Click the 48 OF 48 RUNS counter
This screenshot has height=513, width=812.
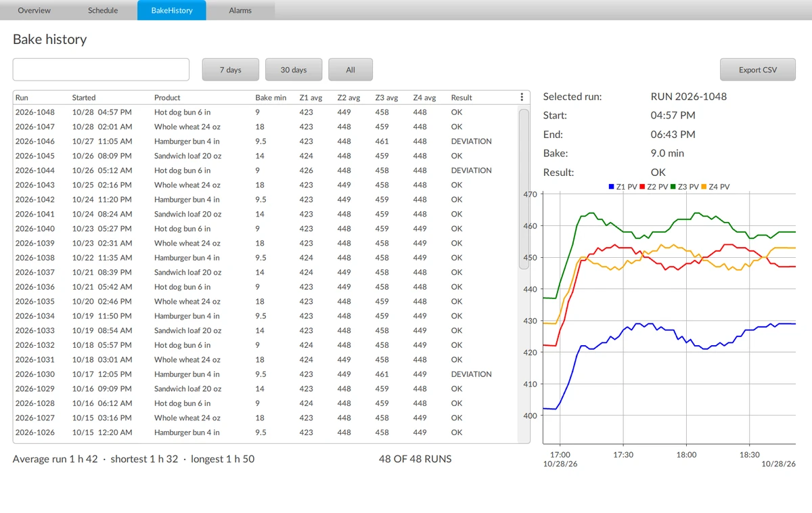click(415, 459)
